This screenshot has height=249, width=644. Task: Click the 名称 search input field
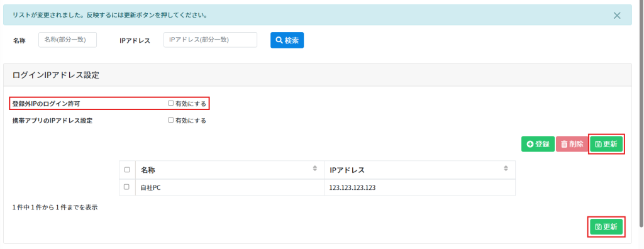68,40
